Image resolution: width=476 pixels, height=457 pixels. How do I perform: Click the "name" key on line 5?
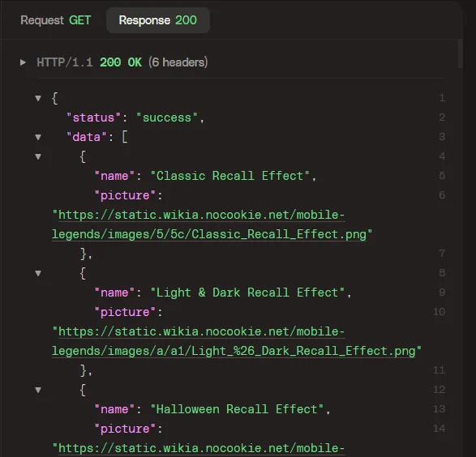114,176
